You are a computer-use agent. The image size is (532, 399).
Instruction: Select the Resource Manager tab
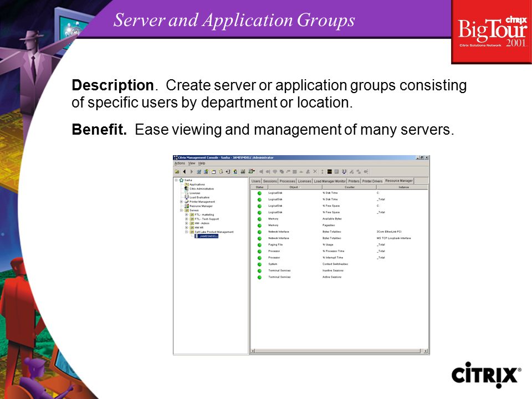point(399,181)
